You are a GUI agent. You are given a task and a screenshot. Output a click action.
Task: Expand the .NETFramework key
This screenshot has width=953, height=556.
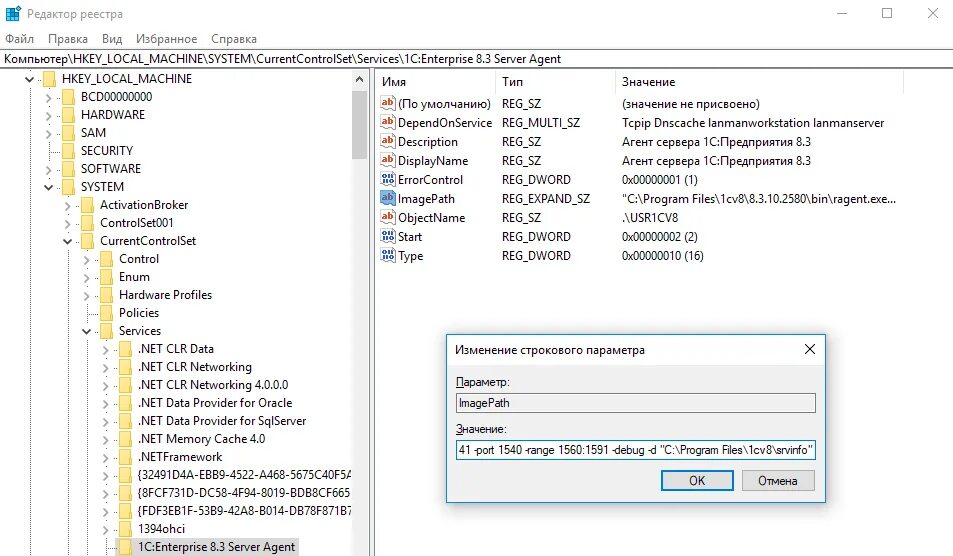[x=105, y=458]
